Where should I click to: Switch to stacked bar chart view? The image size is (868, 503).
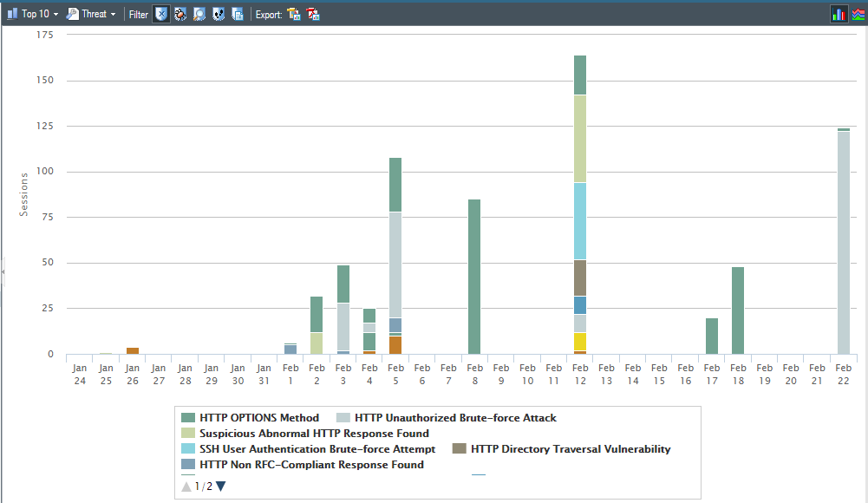[x=839, y=14]
